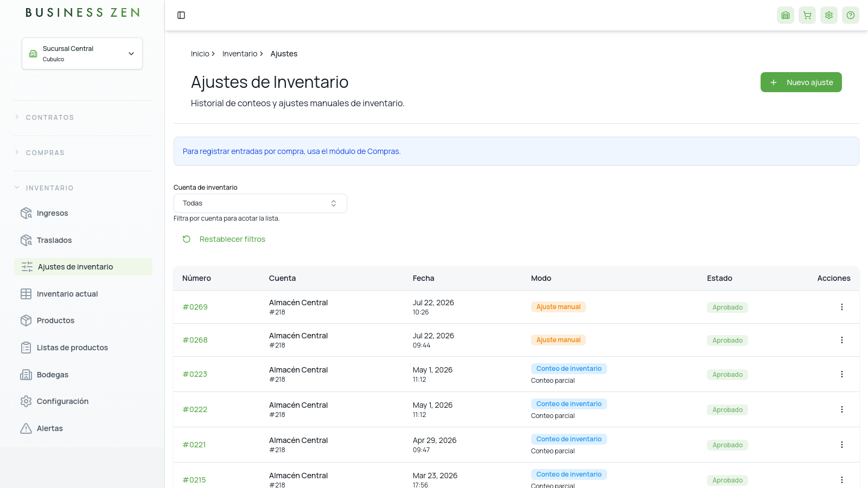Go to Inicio breadcrumb

(x=200, y=54)
